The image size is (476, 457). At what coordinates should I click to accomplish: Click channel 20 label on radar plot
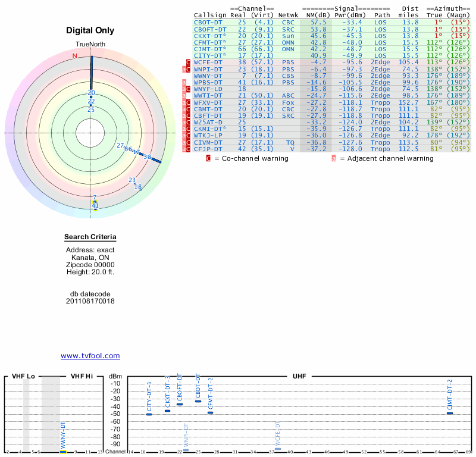coord(92,93)
